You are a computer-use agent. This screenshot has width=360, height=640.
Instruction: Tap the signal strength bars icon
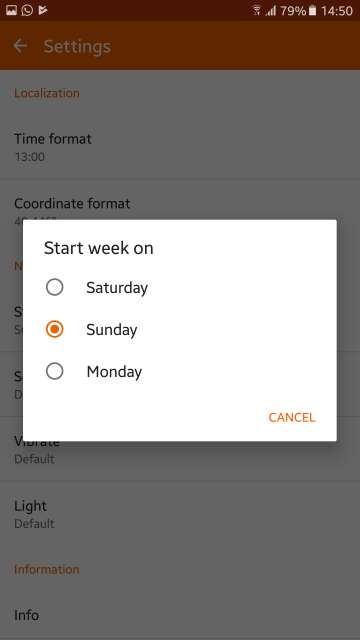click(x=271, y=11)
